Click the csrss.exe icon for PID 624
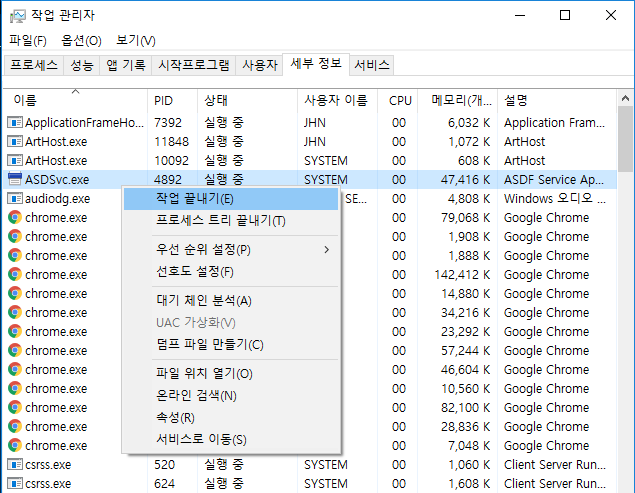Viewport: 635px width, 493px height. (x=15, y=483)
